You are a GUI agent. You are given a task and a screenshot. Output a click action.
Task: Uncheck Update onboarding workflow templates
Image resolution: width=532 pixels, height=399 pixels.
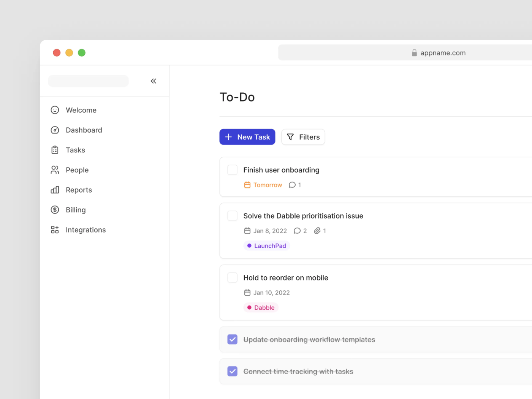pos(232,339)
